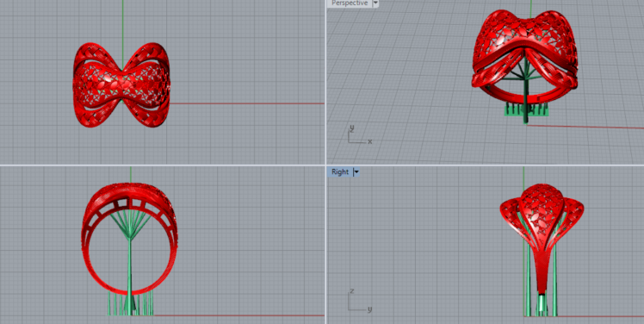
Task: Select the green support base in the Perspective viewport
Action: tap(527, 109)
